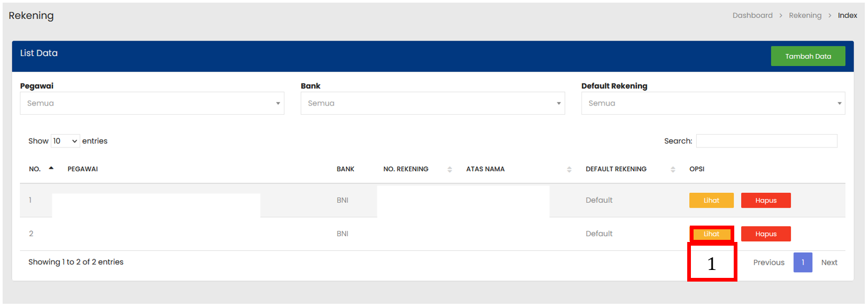Sort table by NO. REKENING sort icon

click(x=449, y=169)
